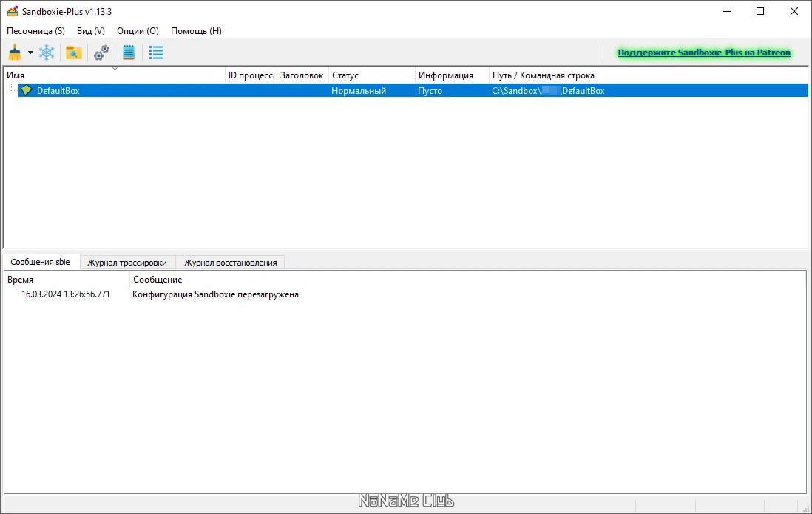This screenshot has height=514, width=812.
Task: Sort by the Имя column header
Action: [x=115, y=75]
